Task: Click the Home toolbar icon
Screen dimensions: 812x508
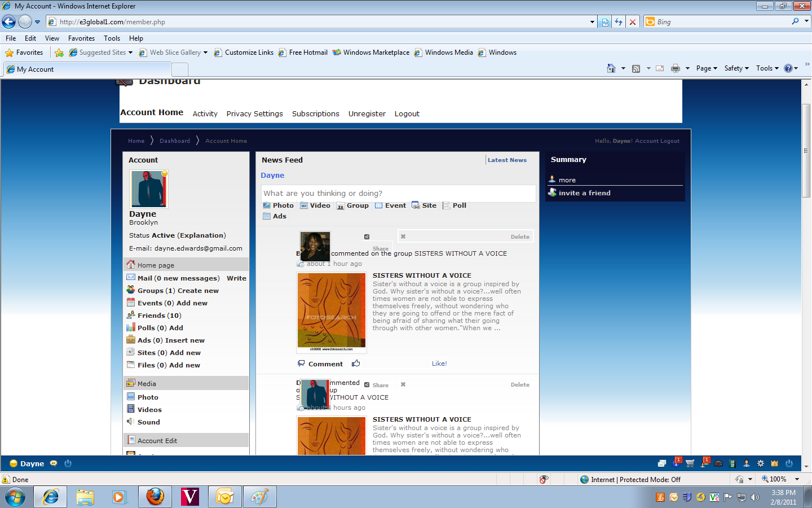Action: coord(611,68)
